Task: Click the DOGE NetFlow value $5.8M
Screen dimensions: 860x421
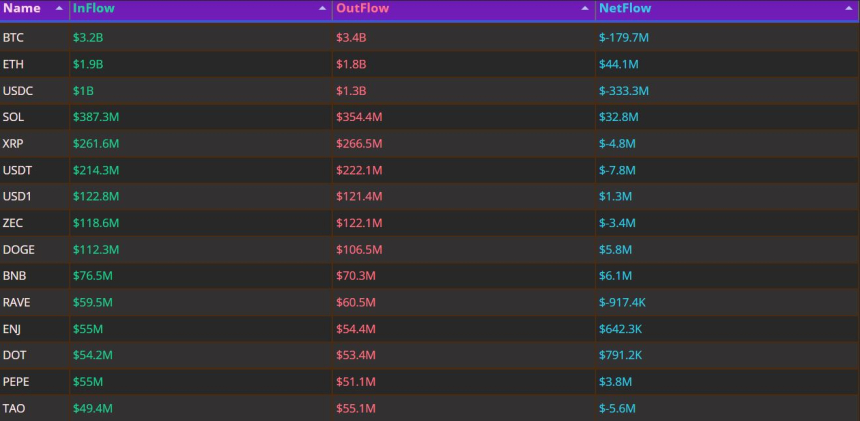Action: 615,249
